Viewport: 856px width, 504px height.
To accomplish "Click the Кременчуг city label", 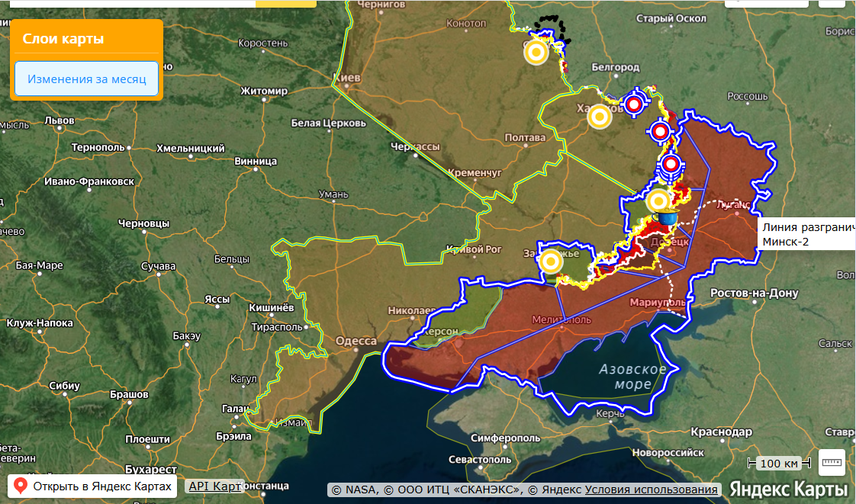I will tap(475, 172).
